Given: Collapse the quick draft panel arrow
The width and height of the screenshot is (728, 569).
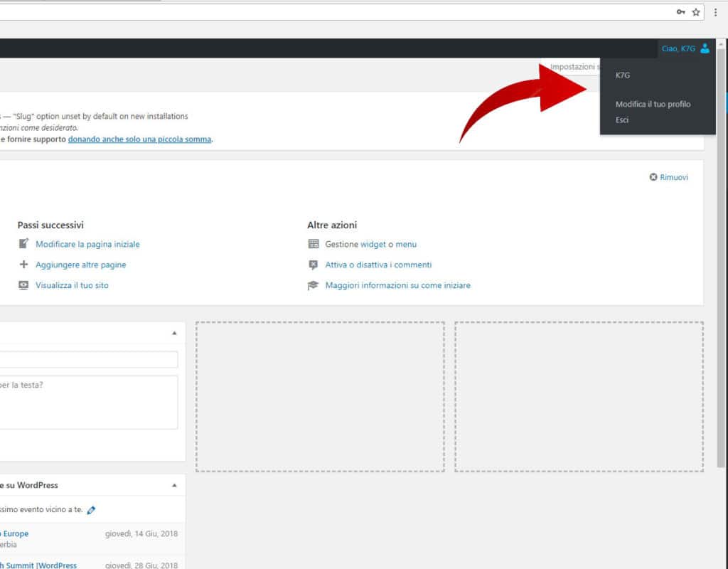Looking at the screenshot, I should pyautogui.click(x=174, y=333).
